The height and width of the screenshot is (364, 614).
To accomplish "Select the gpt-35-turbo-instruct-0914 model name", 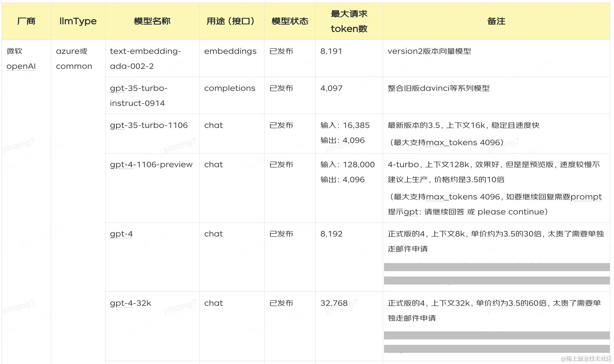I will pos(138,95).
